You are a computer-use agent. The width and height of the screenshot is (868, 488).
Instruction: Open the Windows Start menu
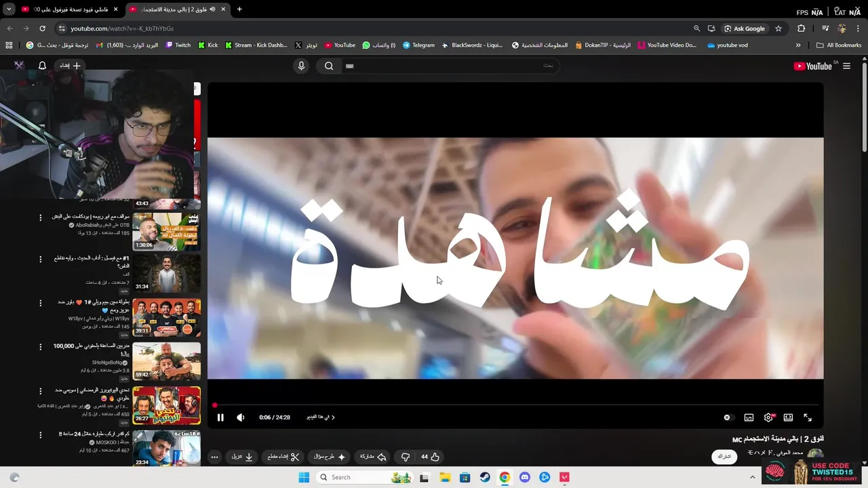tap(304, 477)
